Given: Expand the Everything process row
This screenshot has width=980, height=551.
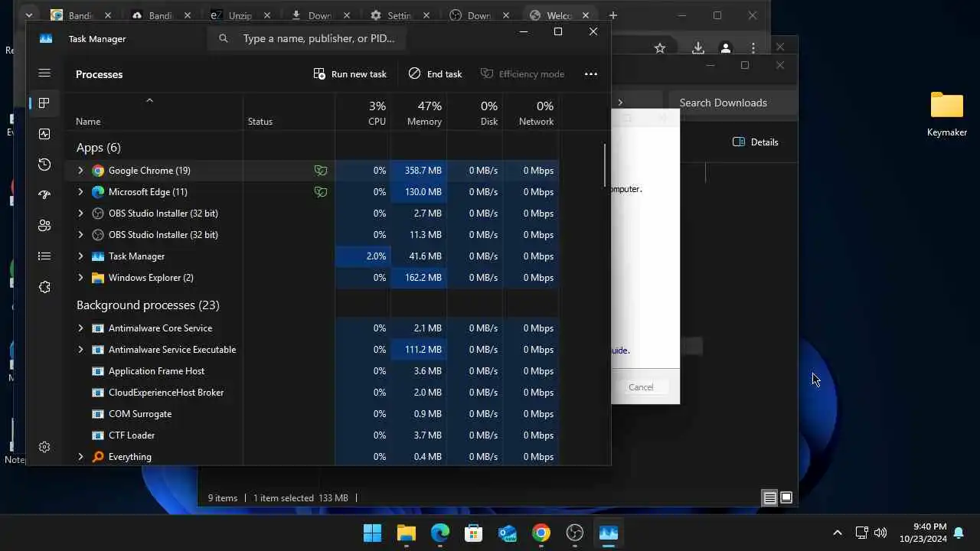Looking at the screenshot, I should (x=80, y=457).
